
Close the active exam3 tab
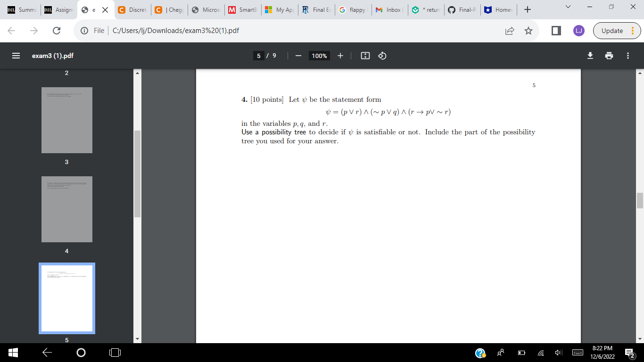tap(105, 9)
